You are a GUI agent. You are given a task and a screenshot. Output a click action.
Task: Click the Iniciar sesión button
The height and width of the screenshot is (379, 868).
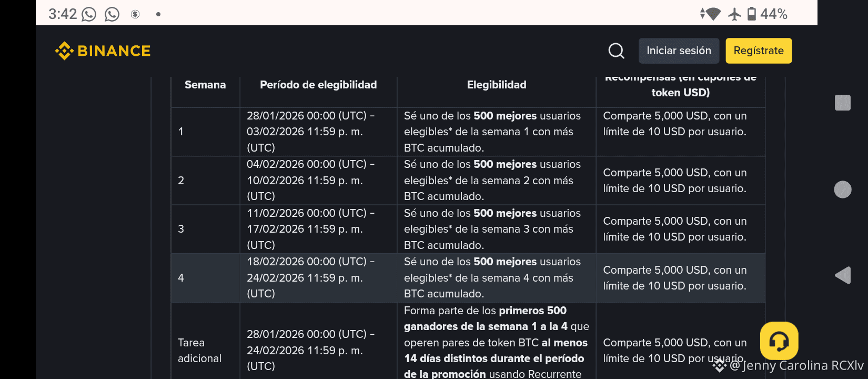[x=679, y=51]
